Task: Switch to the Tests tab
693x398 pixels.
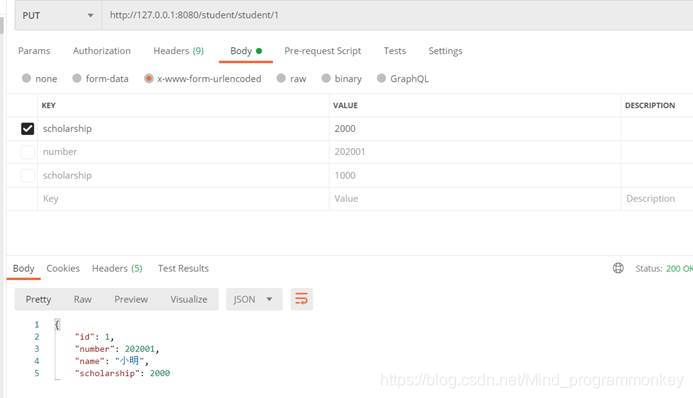Action: (x=395, y=51)
